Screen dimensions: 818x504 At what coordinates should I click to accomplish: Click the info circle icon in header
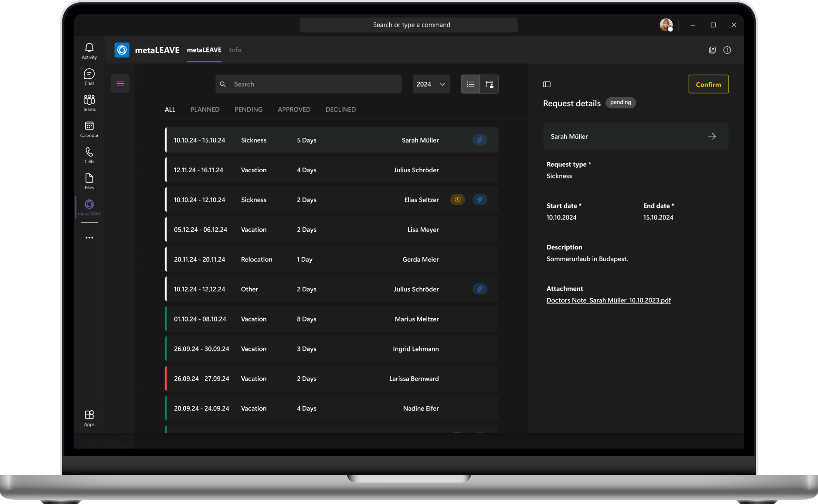(727, 50)
